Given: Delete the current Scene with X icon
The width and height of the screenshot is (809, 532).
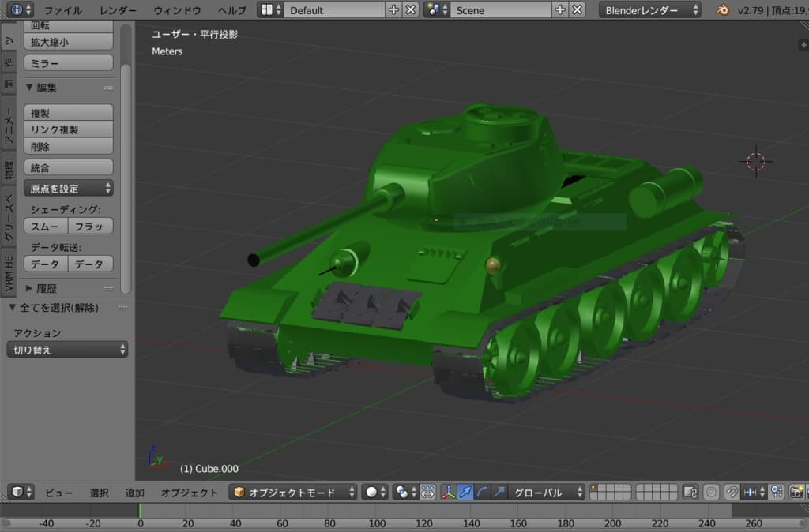Looking at the screenshot, I should click(x=578, y=9).
